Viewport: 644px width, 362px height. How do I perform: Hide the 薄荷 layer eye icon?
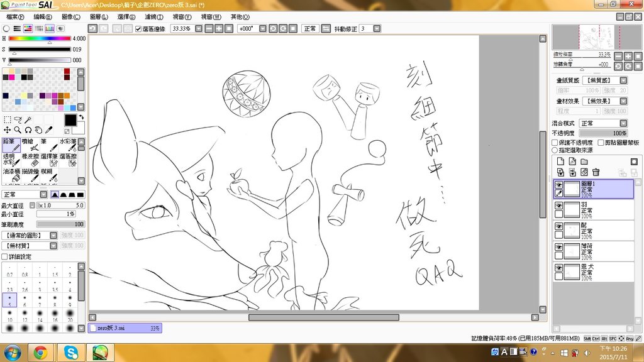tap(558, 247)
